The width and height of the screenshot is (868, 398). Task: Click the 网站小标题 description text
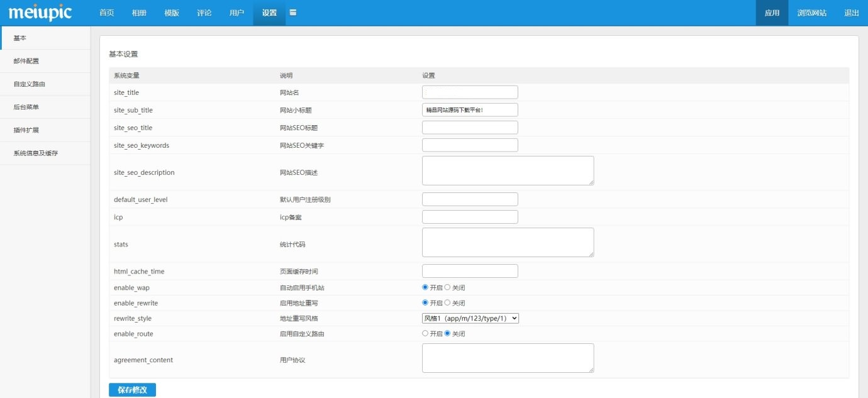[296, 110]
